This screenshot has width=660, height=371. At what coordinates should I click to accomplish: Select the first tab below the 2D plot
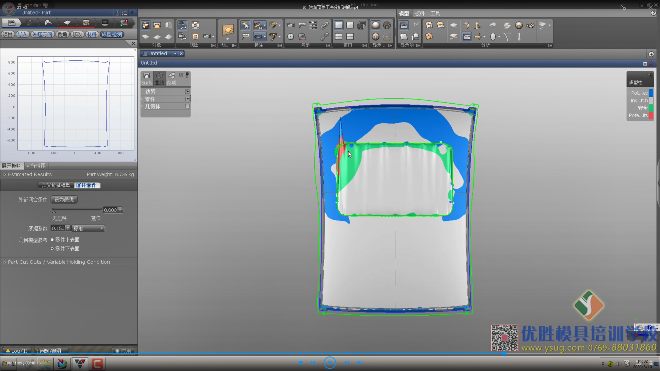pyautogui.click(x=12, y=165)
